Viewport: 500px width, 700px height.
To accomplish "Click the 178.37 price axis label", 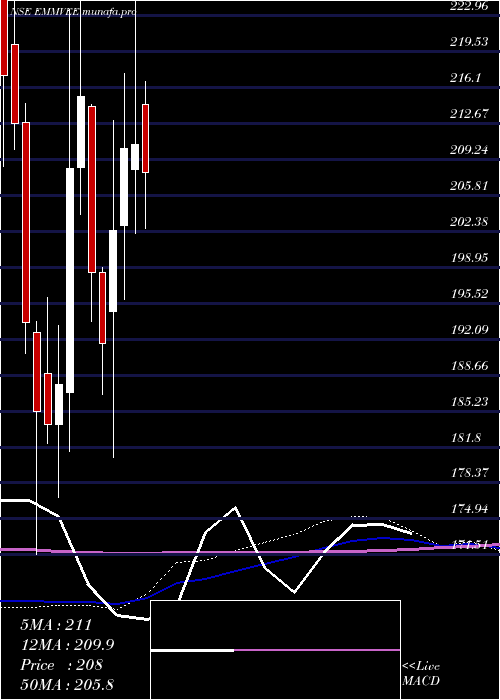I will pyautogui.click(x=469, y=473).
